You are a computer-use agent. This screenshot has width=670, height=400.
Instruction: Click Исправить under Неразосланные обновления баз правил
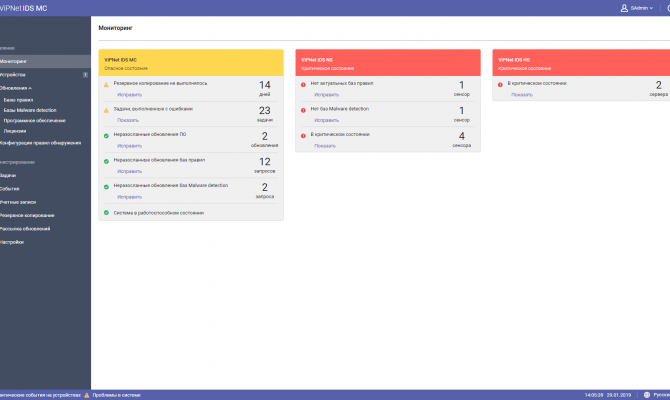point(129,171)
